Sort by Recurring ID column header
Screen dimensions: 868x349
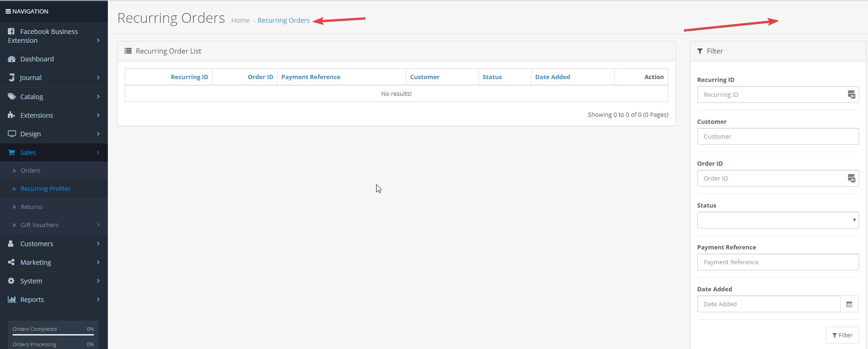point(189,77)
